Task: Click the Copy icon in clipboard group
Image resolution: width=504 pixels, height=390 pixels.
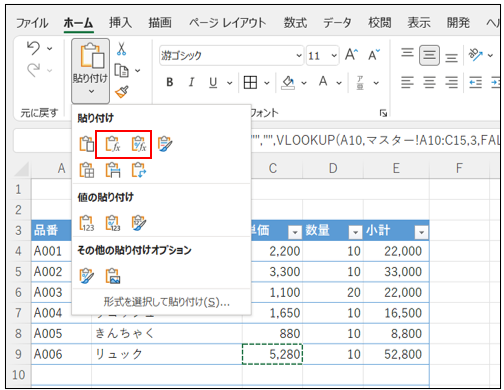Action: click(x=121, y=70)
